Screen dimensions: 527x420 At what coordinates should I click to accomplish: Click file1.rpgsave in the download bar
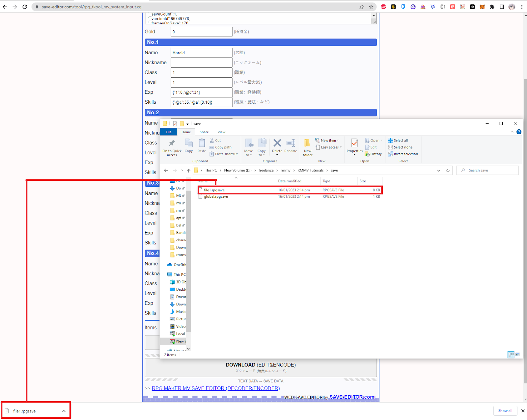pos(24,411)
